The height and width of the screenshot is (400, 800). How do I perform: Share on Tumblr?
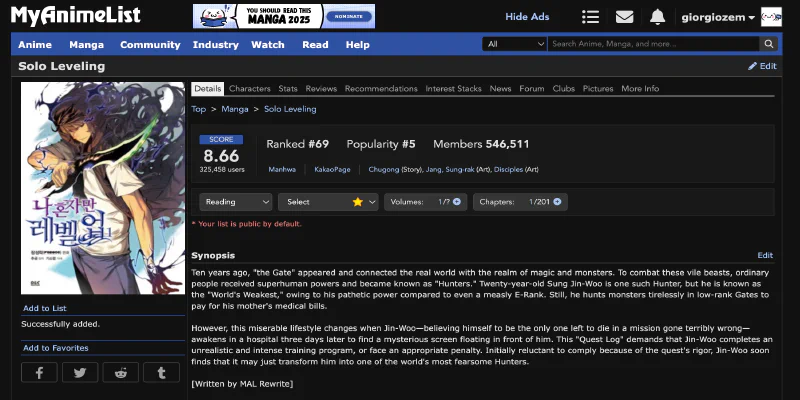pyautogui.click(x=161, y=372)
